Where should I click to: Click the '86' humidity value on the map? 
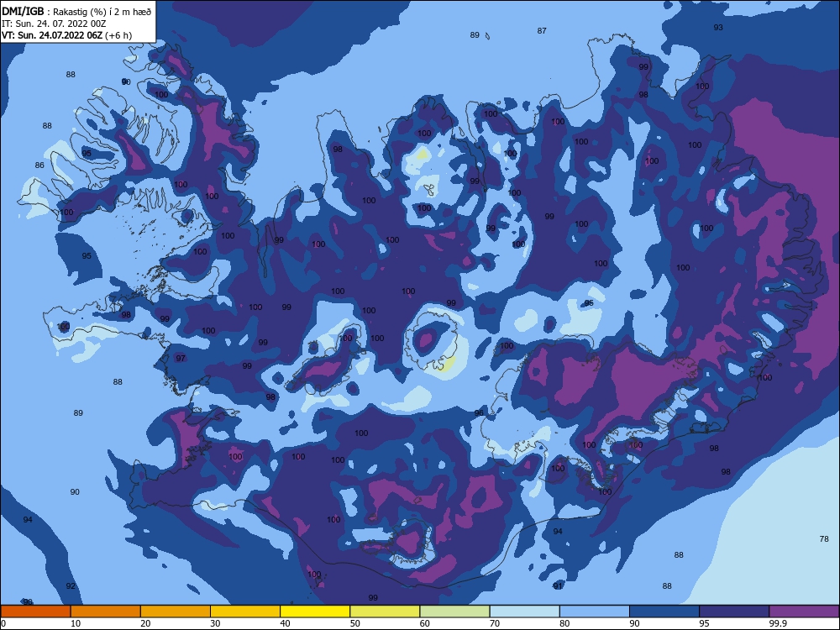tap(39, 165)
